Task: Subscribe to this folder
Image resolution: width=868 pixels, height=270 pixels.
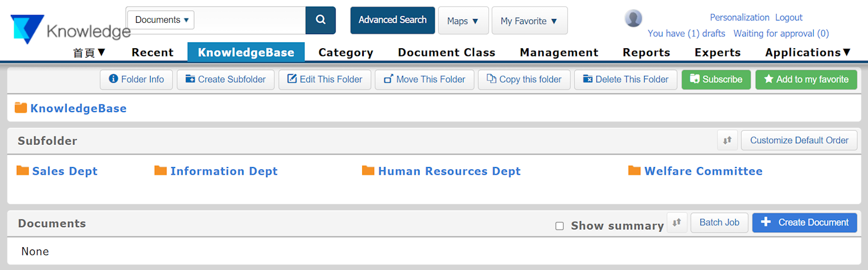Action: 716,80
